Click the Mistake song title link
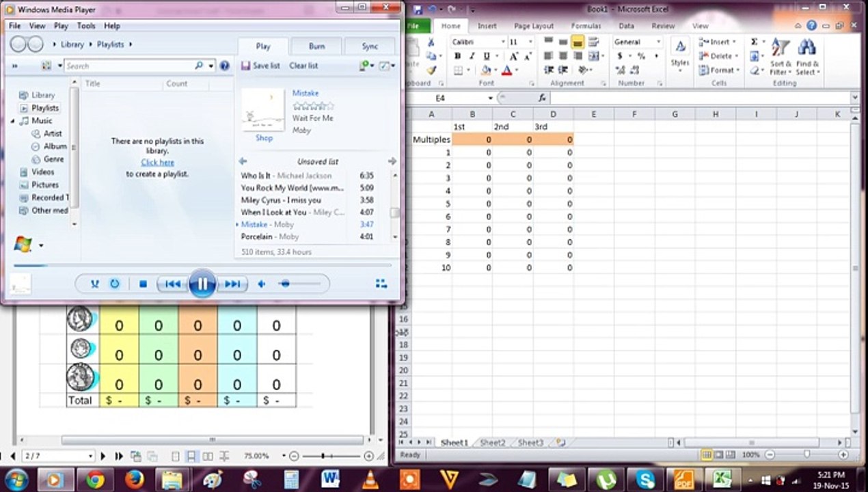This screenshot has width=868, height=492. coord(306,93)
